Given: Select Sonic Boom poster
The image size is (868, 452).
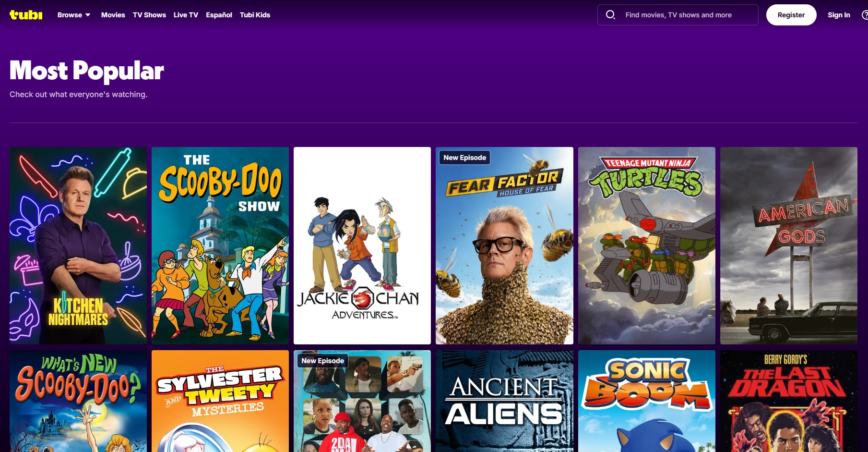Looking at the screenshot, I should 646,401.
